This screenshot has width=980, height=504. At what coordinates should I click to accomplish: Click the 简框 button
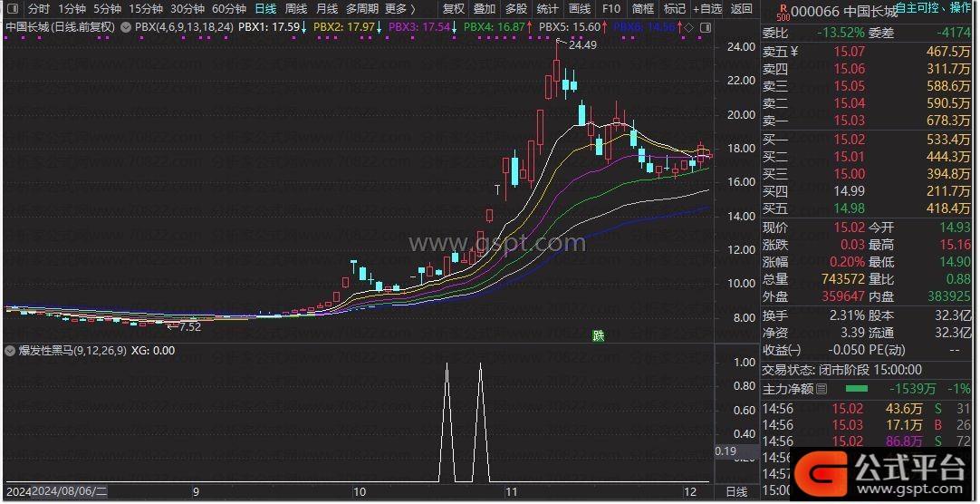coord(643,9)
